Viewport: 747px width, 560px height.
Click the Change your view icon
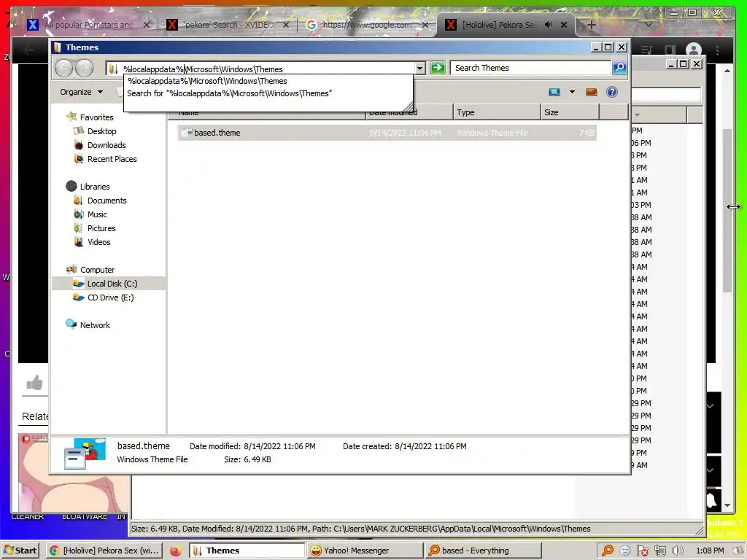pyautogui.click(x=554, y=92)
